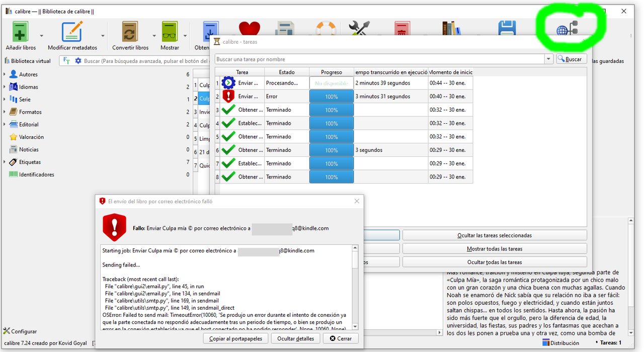644x352 pixels.
Task: Select the Error status cell in row 2
Action: (287, 97)
